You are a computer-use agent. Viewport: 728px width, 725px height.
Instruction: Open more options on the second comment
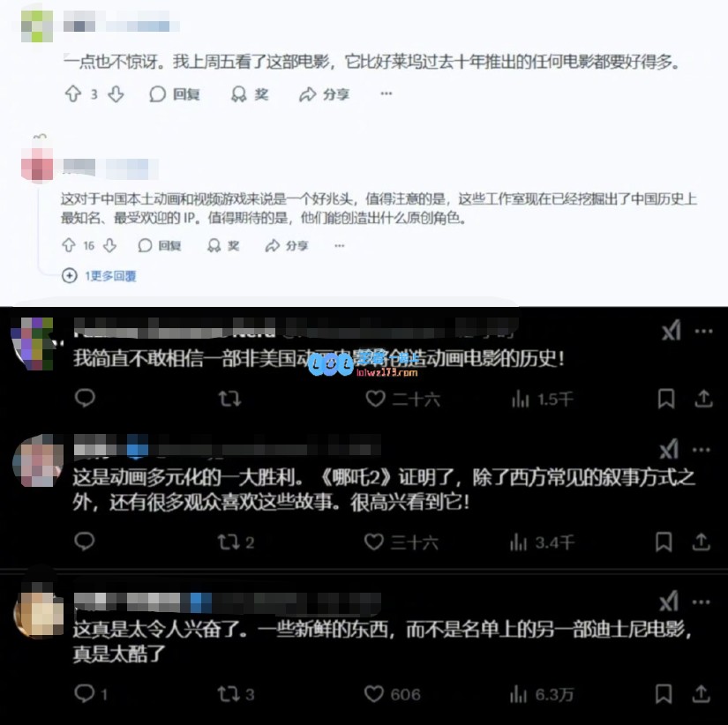pos(340,245)
